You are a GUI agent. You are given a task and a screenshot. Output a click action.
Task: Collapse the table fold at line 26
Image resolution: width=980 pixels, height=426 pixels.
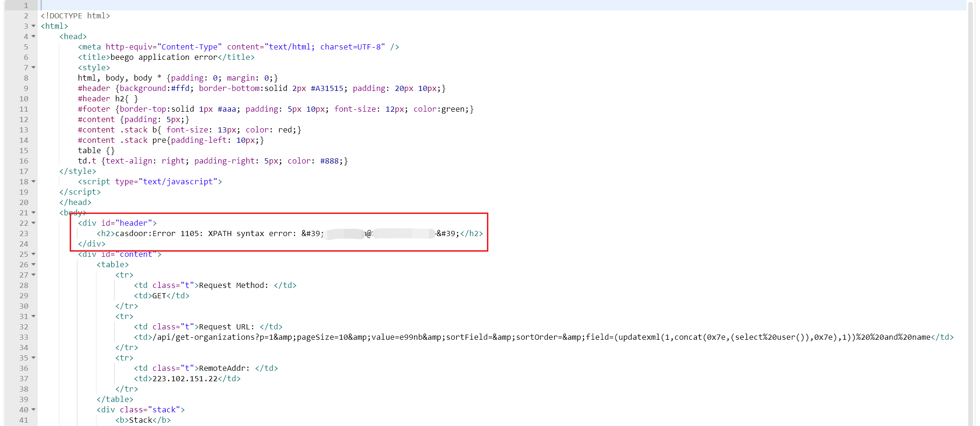point(33,264)
